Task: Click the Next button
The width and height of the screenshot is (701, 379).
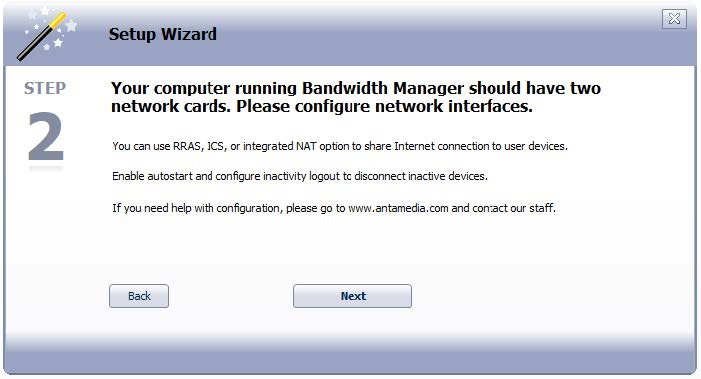Action: tap(352, 296)
